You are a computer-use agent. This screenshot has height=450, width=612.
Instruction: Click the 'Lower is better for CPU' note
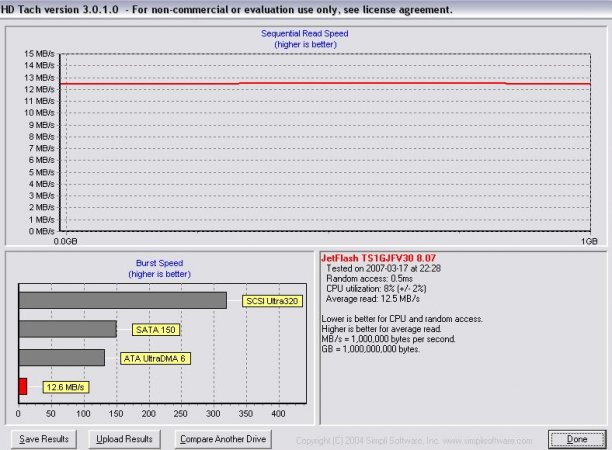click(x=402, y=319)
